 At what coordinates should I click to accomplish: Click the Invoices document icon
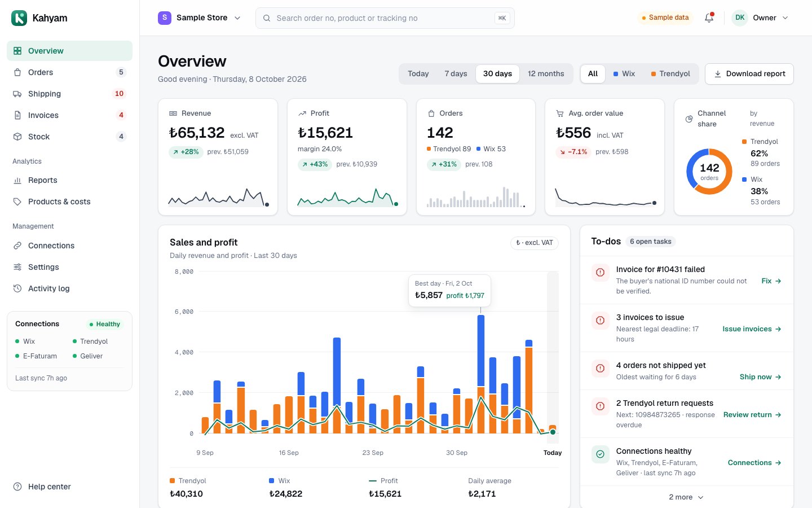coord(17,115)
